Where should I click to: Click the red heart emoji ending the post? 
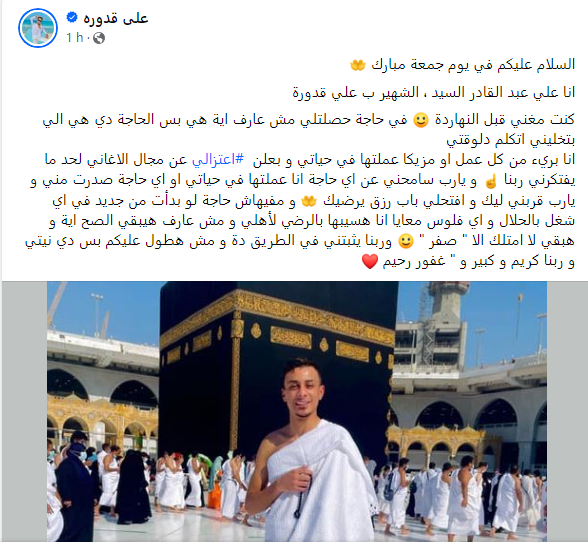[x=370, y=261]
